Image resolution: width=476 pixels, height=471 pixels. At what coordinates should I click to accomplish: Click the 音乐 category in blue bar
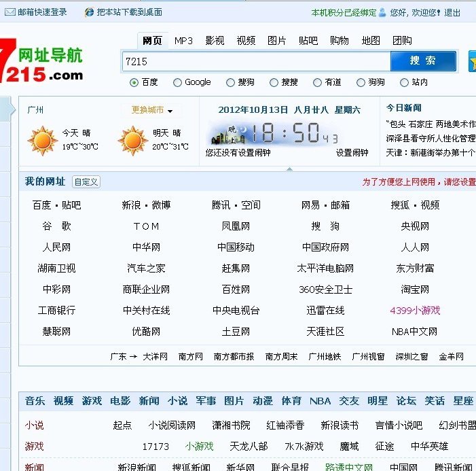tap(35, 401)
